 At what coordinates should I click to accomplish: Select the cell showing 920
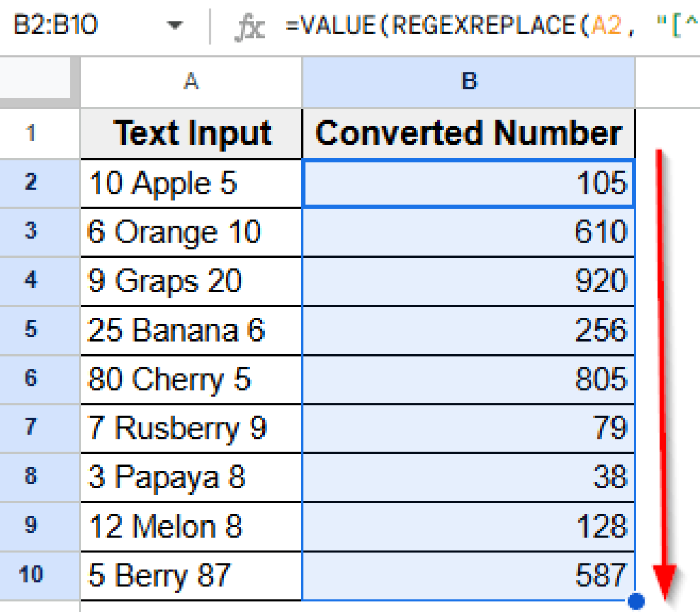pos(468,281)
